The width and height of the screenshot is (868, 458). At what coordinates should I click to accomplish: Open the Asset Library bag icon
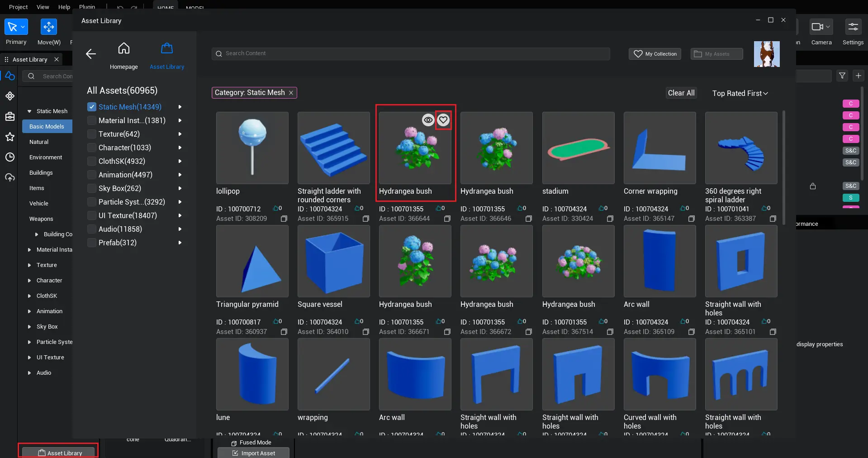167,48
